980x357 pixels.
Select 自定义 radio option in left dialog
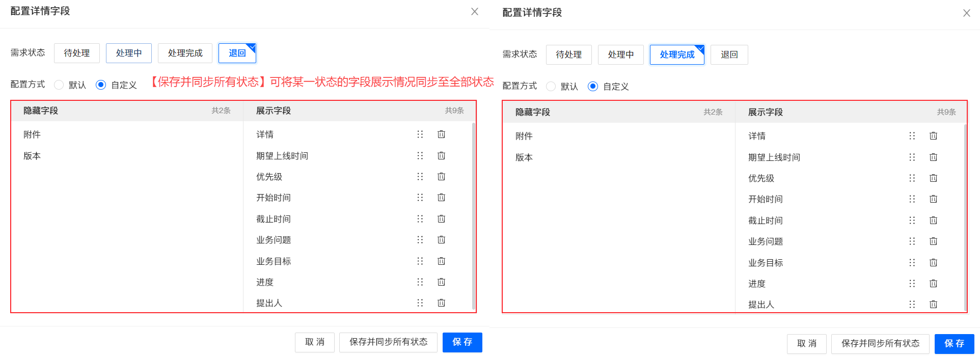click(x=101, y=85)
